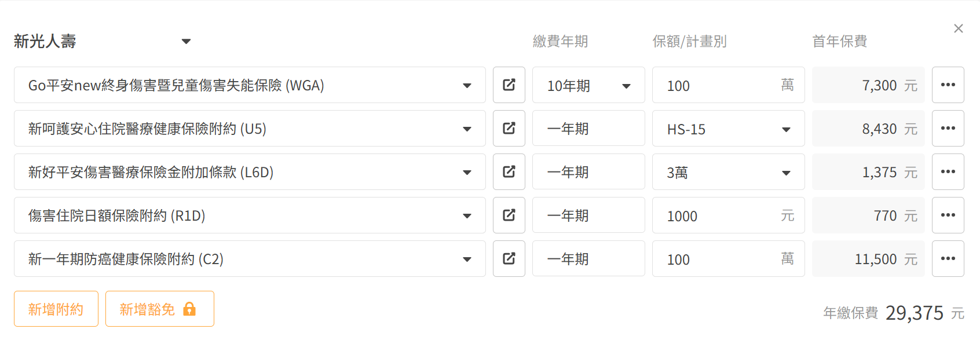Open external link for Go平安new (WGA) policy
This screenshot has height=340, width=980.
coord(509,85)
